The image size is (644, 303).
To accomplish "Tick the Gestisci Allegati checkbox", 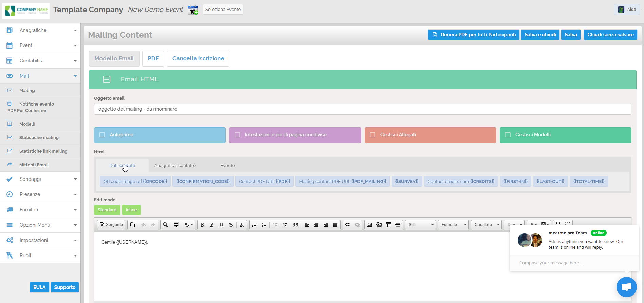I will coord(372,135).
